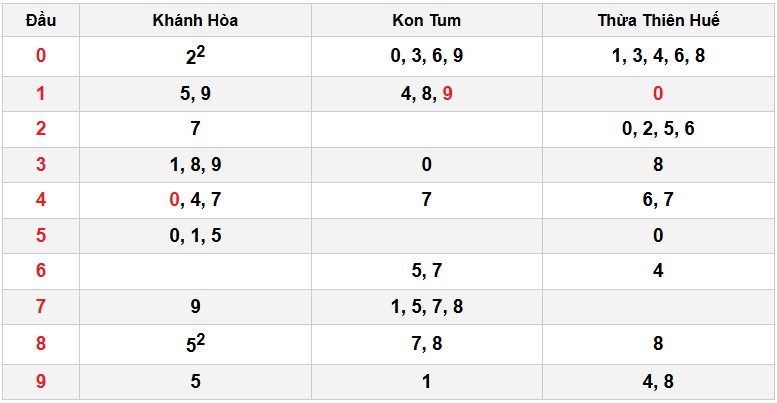Select the red row label 9
This screenshot has width=777, height=403.
pyautogui.click(x=41, y=380)
